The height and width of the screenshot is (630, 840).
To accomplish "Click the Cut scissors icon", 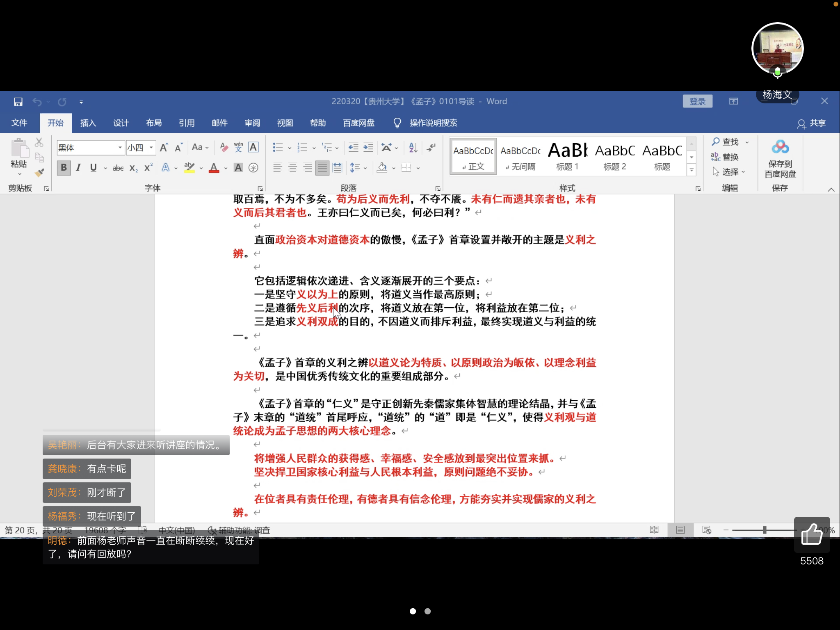I will (39, 142).
